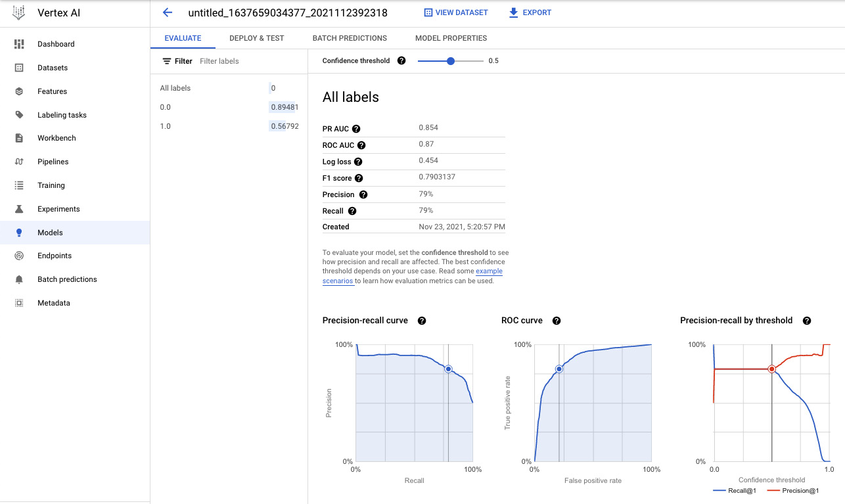Image resolution: width=845 pixels, height=504 pixels.
Task: Click the Experiments flask icon
Action: click(19, 209)
